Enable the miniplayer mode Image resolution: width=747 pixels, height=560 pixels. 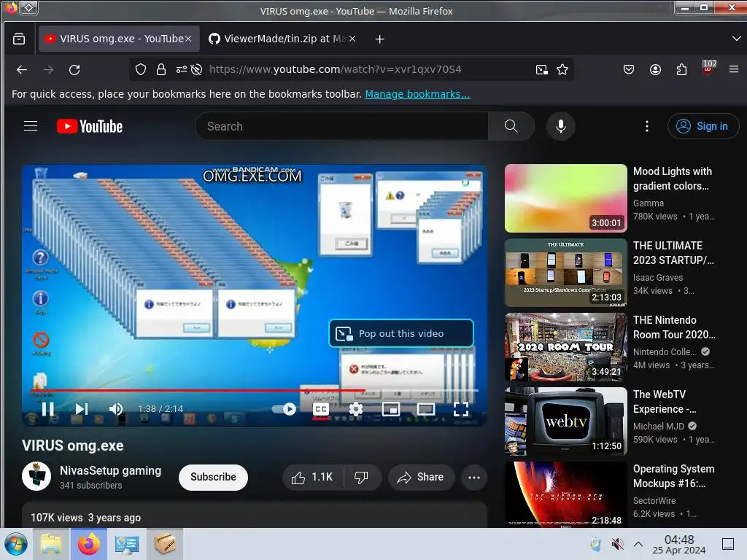(x=391, y=409)
